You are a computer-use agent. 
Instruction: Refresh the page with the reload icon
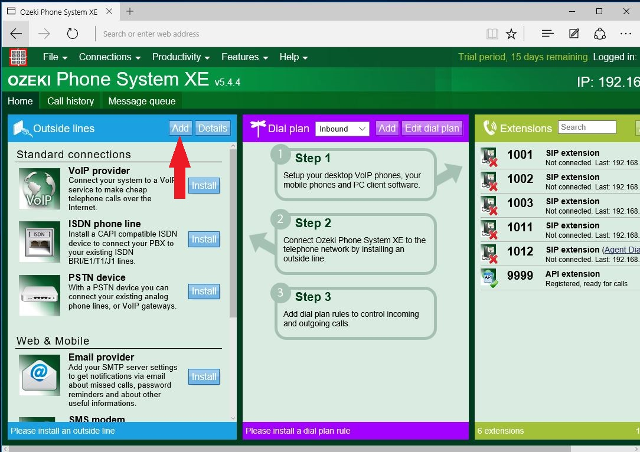pos(72,34)
